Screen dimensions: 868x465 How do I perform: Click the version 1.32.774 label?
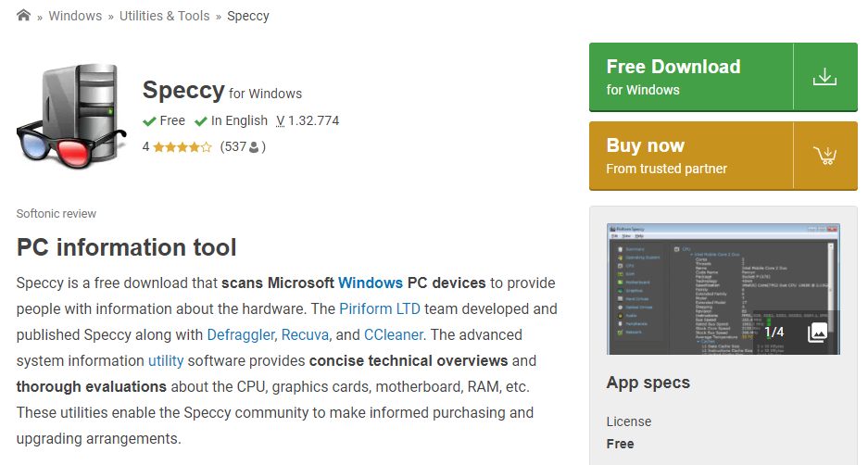click(308, 120)
